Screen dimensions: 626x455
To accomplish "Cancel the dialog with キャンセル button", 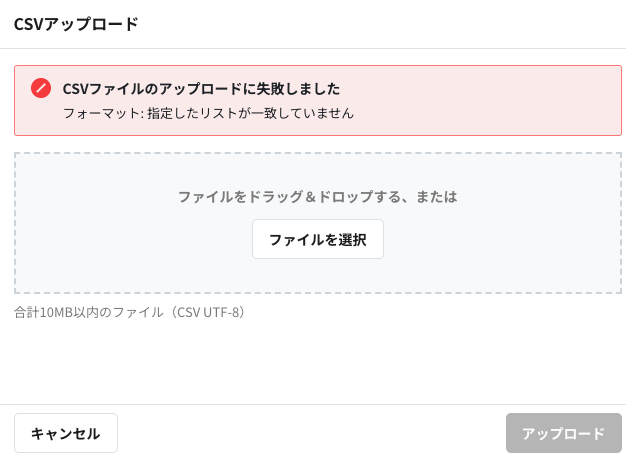I will point(66,433).
